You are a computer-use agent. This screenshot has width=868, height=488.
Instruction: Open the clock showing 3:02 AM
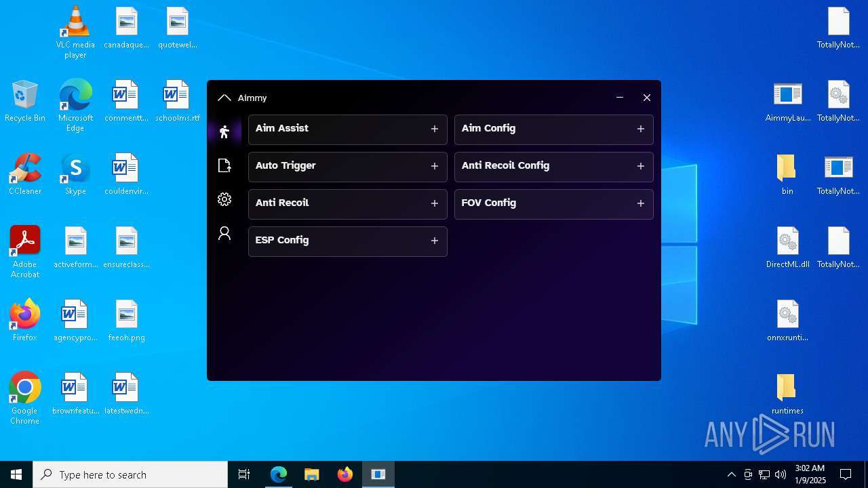810,474
